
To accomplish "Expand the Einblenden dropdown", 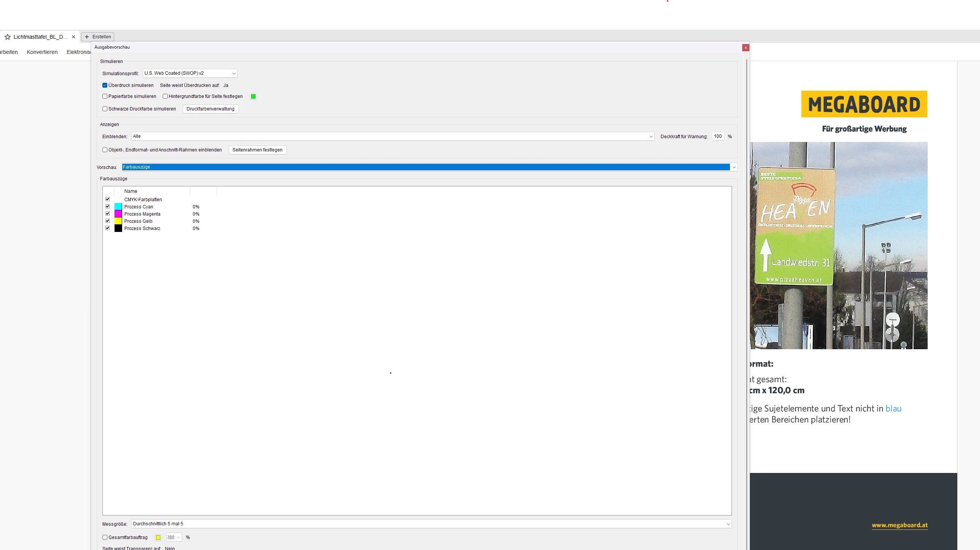I will click(392, 136).
